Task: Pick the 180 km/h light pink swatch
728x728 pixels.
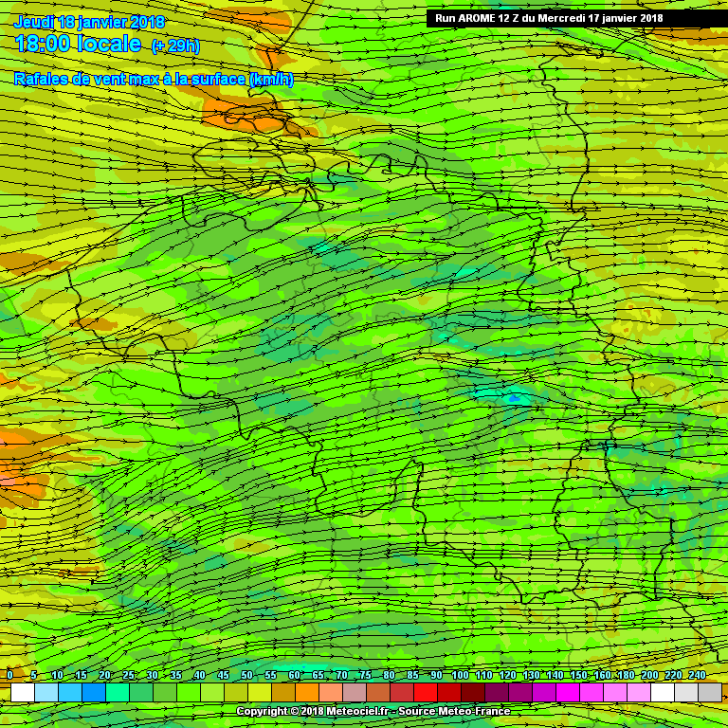Action: point(639,692)
